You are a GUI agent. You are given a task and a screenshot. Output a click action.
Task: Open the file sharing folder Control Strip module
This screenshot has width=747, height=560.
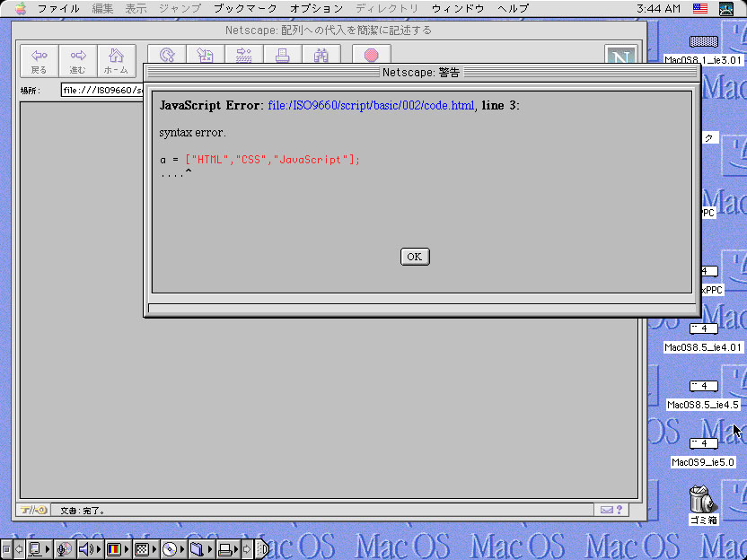click(200, 549)
